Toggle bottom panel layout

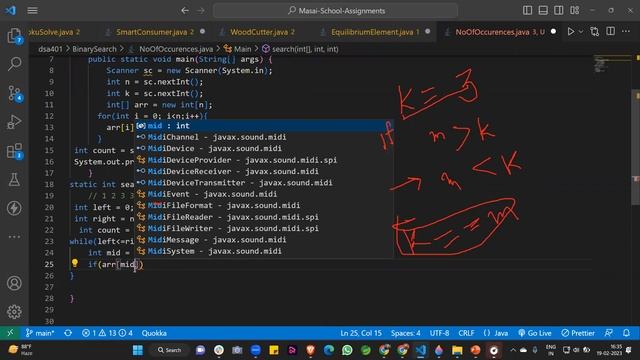pyautogui.click(x=543, y=11)
